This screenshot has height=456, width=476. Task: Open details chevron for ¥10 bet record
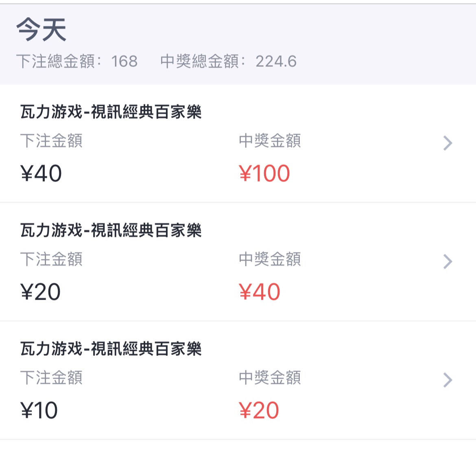(x=448, y=380)
